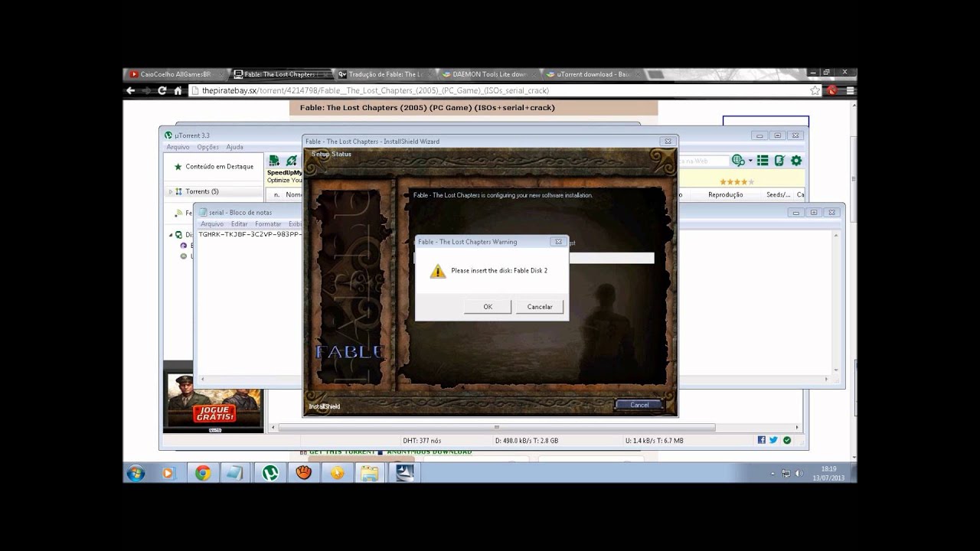Open the Windows Start button
The image size is (980, 551).
click(x=136, y=473)
